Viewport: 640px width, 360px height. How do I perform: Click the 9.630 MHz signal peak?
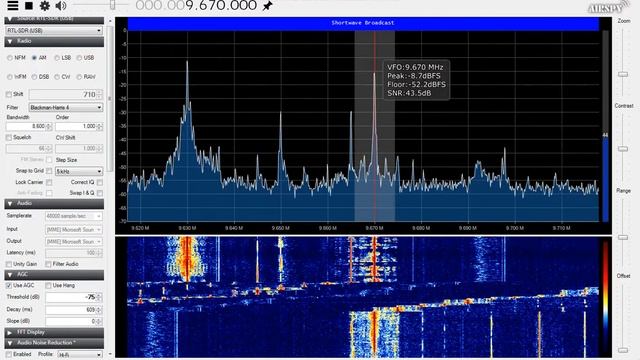click(187, 62)
